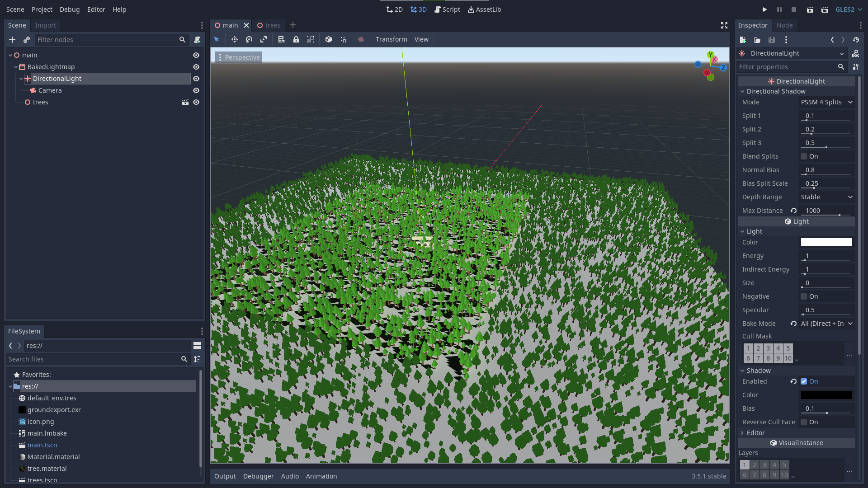Select the Scale tool
Image resolution: width=868 pixels, height=488 pixels.
264,39
